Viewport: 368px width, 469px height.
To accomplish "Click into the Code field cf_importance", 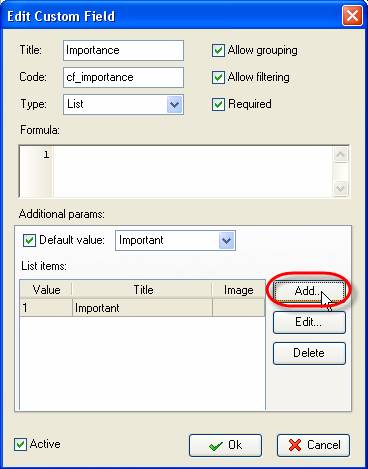I will coord(123,77).
